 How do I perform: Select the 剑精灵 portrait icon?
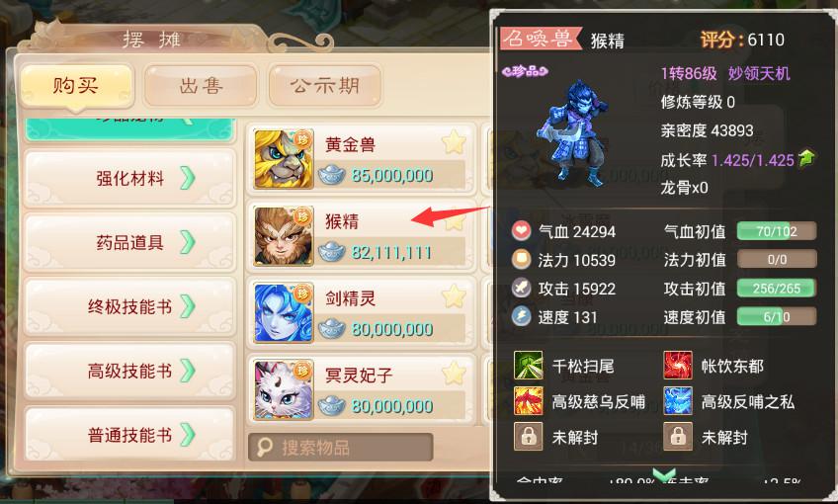284,313
